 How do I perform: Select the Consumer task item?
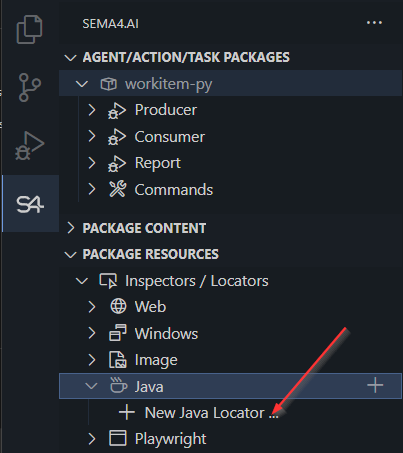(169, 137)
